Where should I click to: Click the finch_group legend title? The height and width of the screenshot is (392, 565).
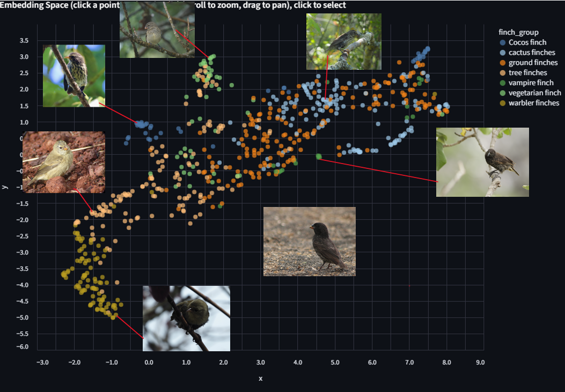(x=518, y=32)
